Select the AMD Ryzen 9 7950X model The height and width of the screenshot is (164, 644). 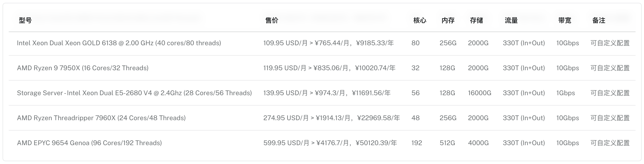82,68
